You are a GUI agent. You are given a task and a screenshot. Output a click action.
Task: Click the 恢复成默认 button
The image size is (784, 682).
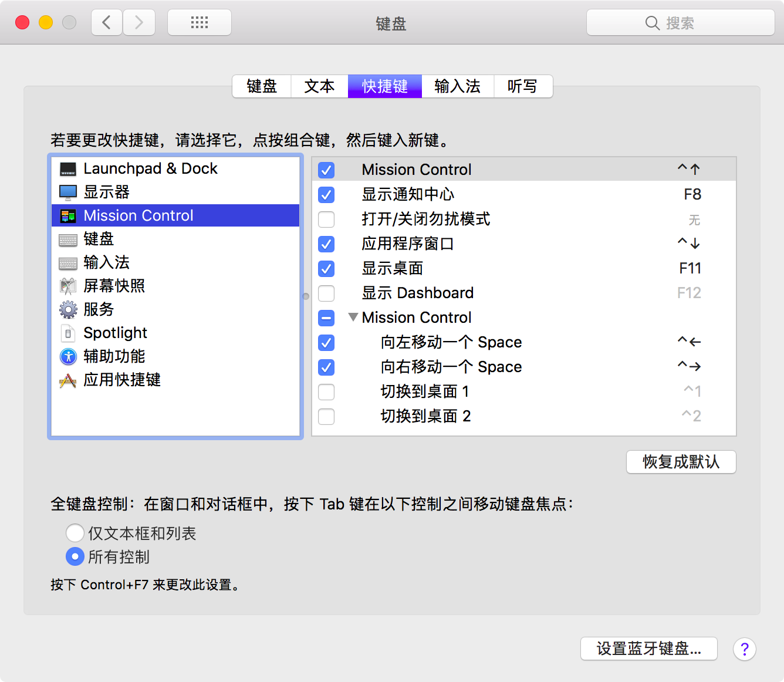pos(681,462)
